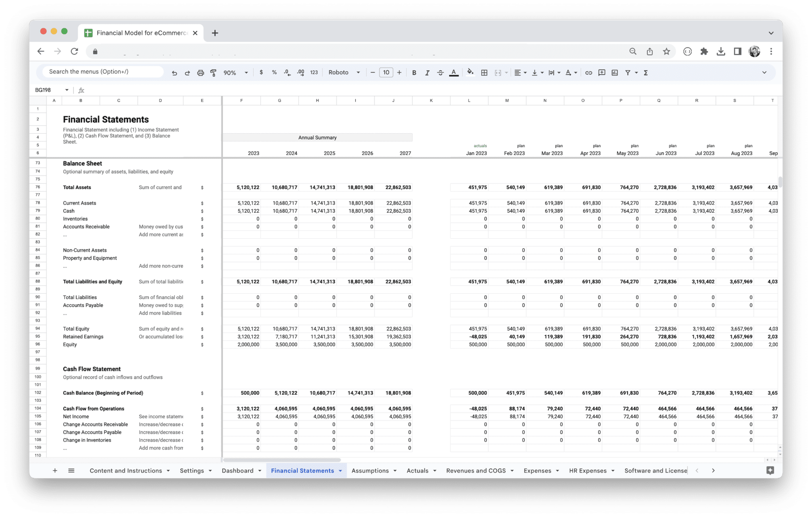Click the Insert link icon
The width and height of the screenshot is (812, 517).
click(588, 73)
